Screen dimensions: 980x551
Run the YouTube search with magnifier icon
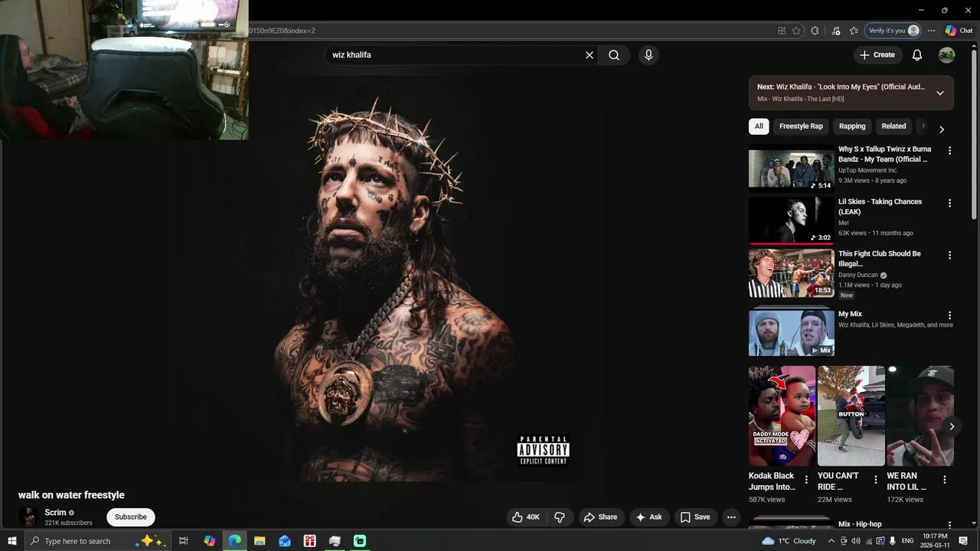point(614,55)
